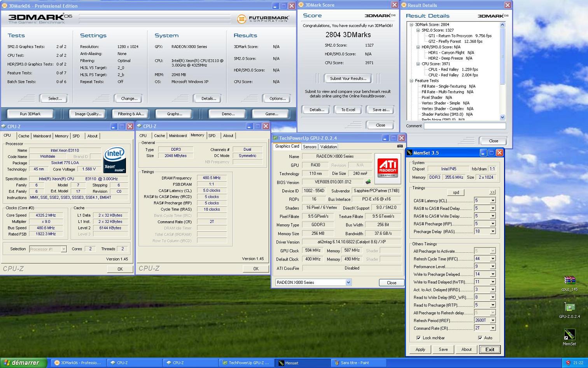The image size is (588, 368).
Task: Open the Precharge Delay (tRAS) dropdown
Action: 492,231
